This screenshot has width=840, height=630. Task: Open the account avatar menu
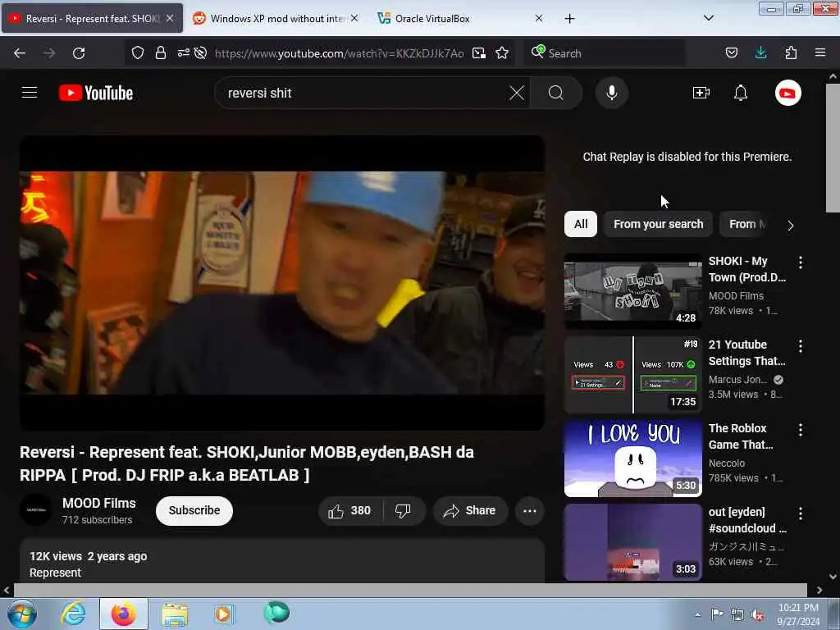tap(787, 93)
